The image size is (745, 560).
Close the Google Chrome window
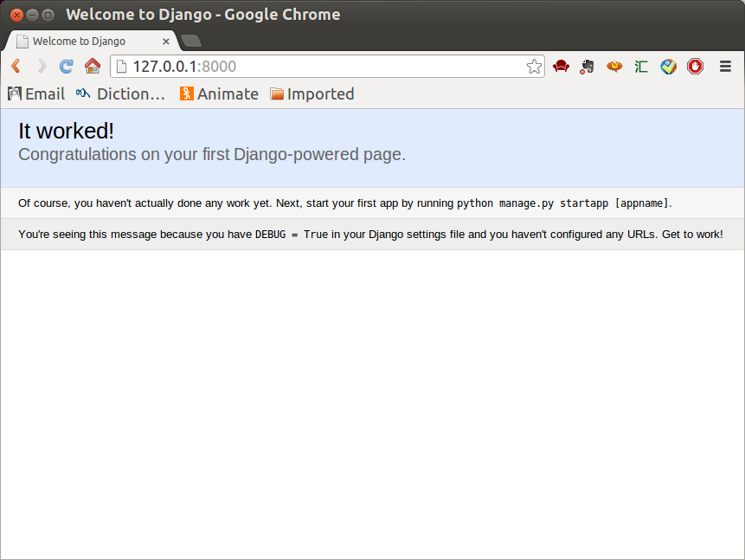16,16
